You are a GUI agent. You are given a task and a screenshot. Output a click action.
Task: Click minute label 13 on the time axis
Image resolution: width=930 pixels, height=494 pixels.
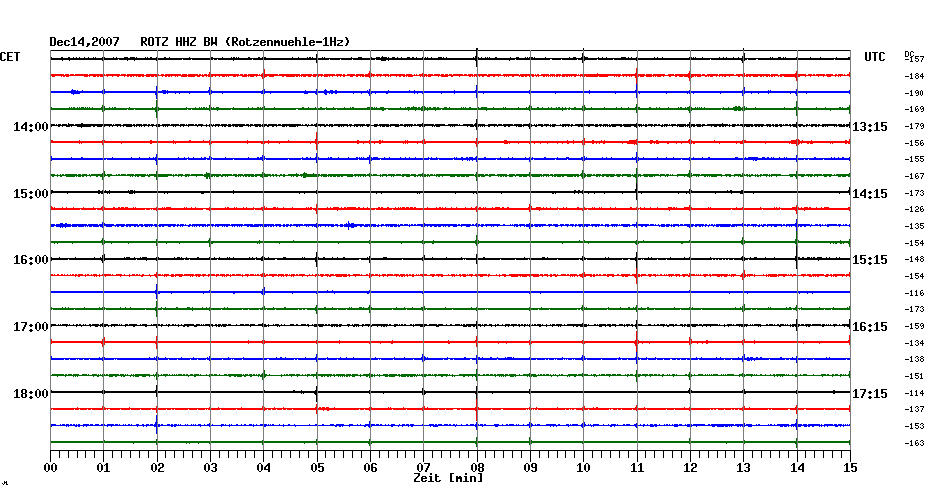pos(744,468)
